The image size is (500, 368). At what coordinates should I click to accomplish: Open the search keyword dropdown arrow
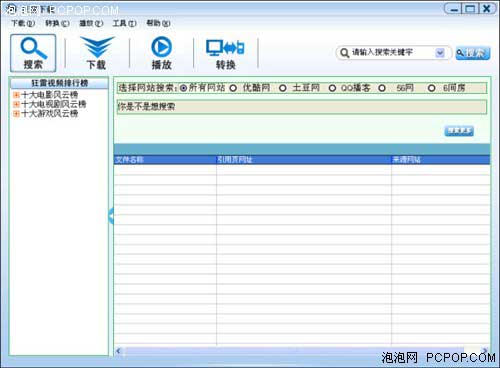[x=440, y=53]
